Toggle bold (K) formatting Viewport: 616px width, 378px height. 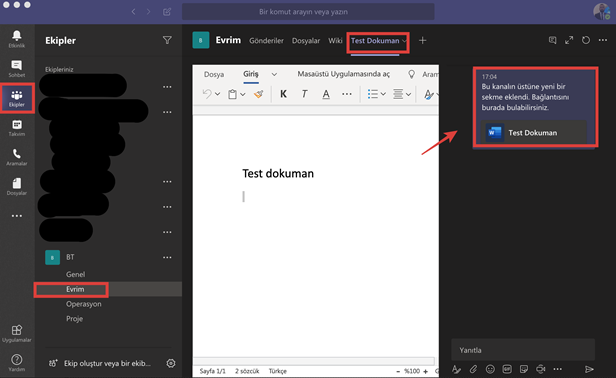tap(283, 94)
